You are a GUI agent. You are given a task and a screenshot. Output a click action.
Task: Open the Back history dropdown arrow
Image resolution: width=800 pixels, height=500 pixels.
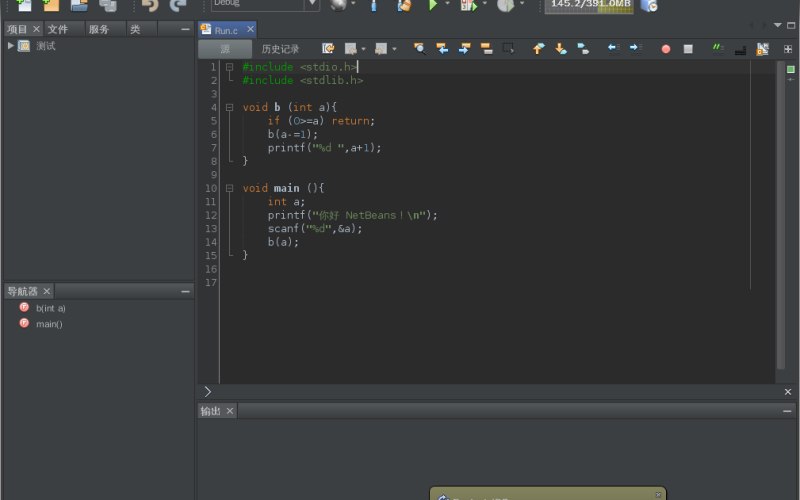tap(363, 49)
